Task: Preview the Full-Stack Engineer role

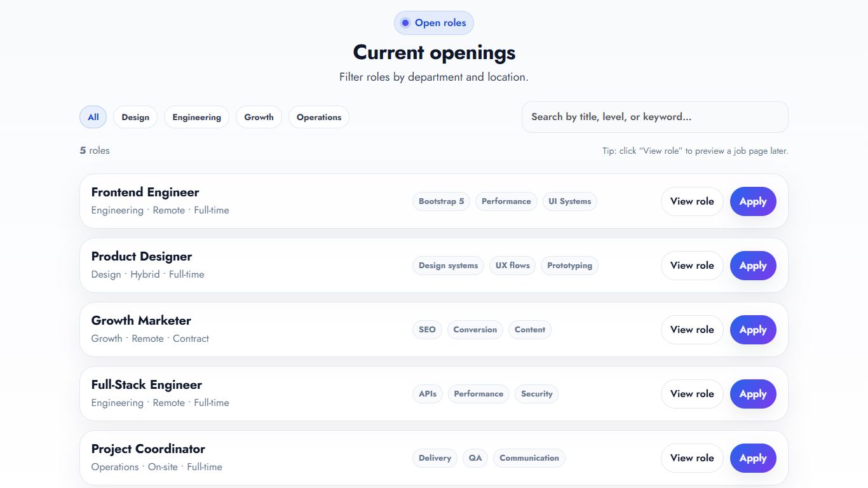Action: pos(692,394)
